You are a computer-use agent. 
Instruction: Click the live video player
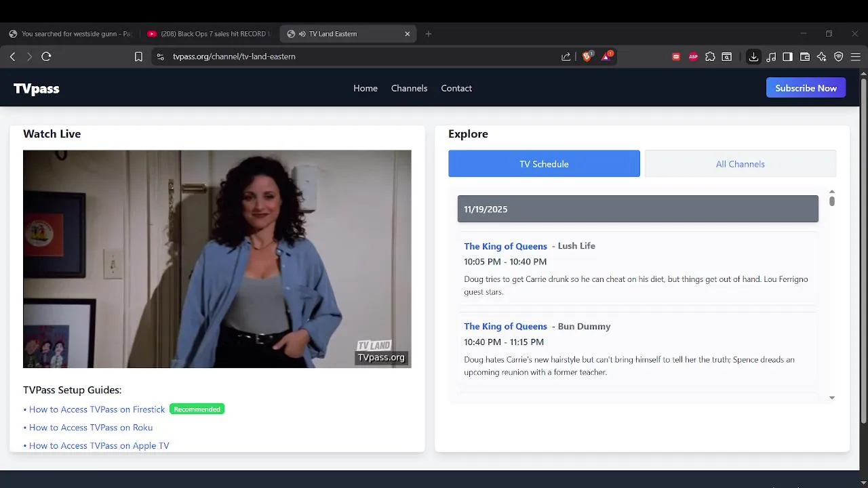coord(217,259)
